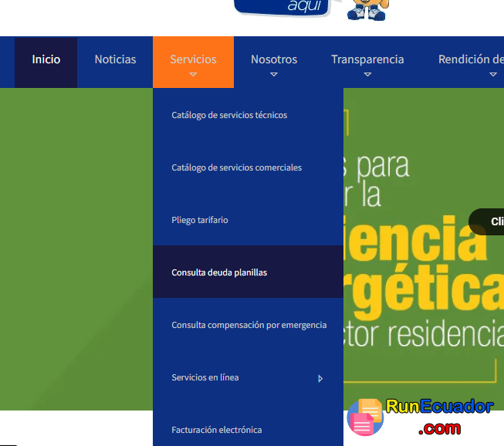This screenshot has height=446, width=504.
Task: Open Consulta compensación por emergencia
Action: 249,325
